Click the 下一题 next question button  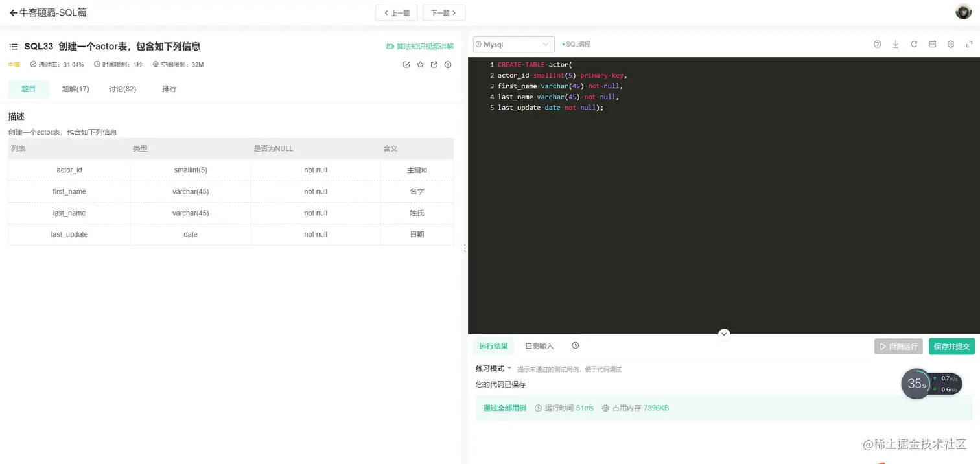[444, 12]
